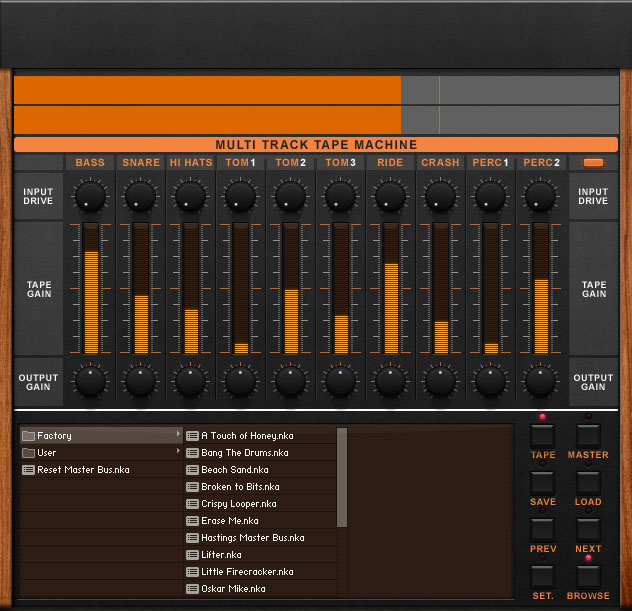Toggle the orange power switch next to PERC 2
Image resolution: width=632 pixels, height=611 pixels.
[593, 162]
